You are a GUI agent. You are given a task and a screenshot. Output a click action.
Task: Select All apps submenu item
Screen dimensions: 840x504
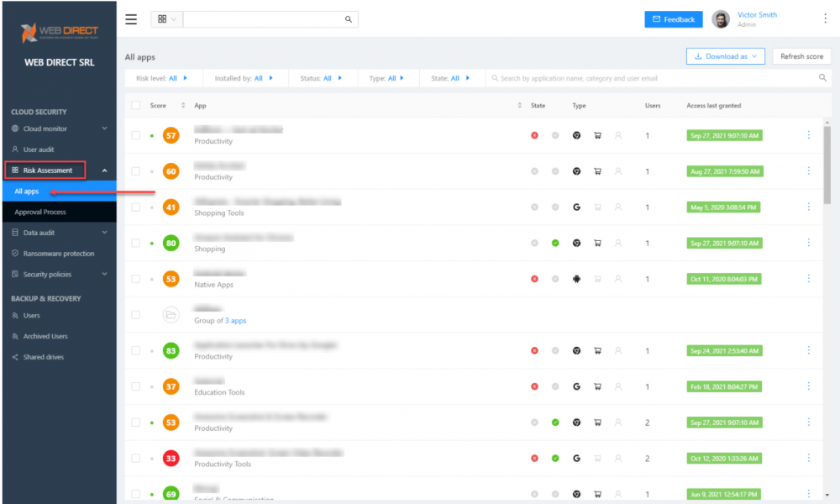[x=60, y=192]
